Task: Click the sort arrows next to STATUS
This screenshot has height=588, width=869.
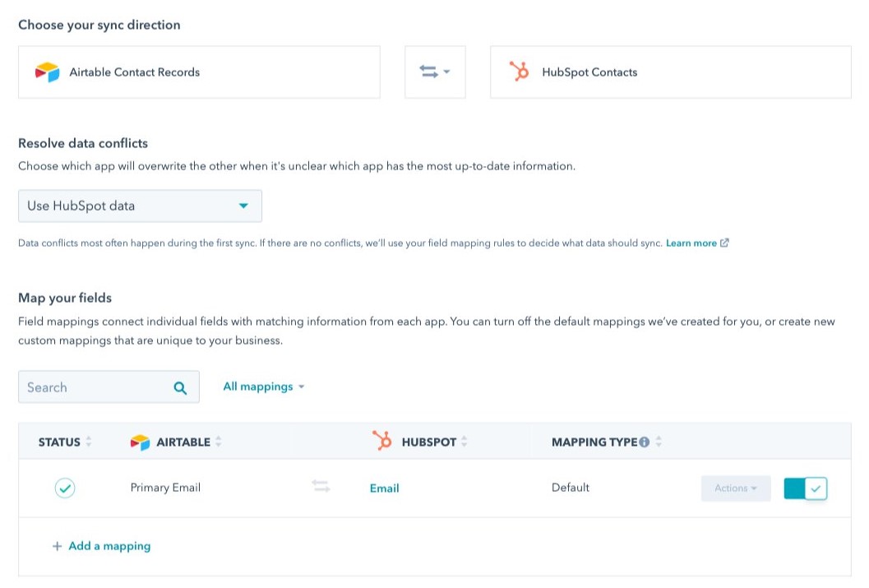Action: 89,442
